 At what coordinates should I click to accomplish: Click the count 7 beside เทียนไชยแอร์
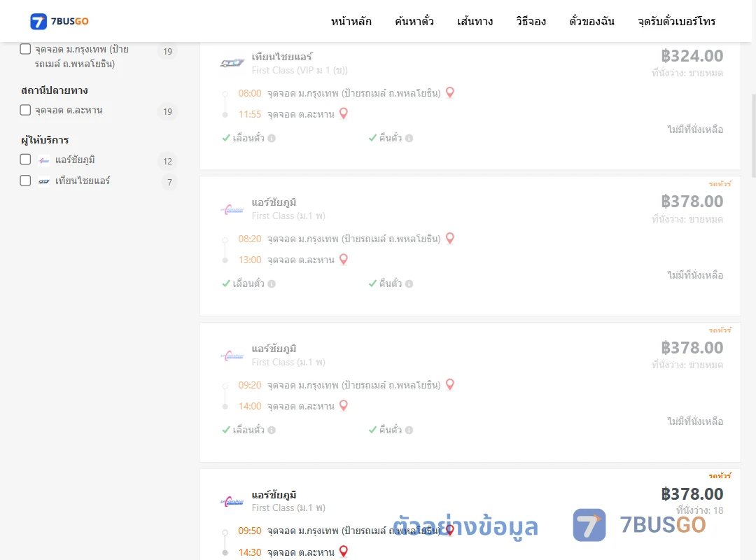(169, 182)
